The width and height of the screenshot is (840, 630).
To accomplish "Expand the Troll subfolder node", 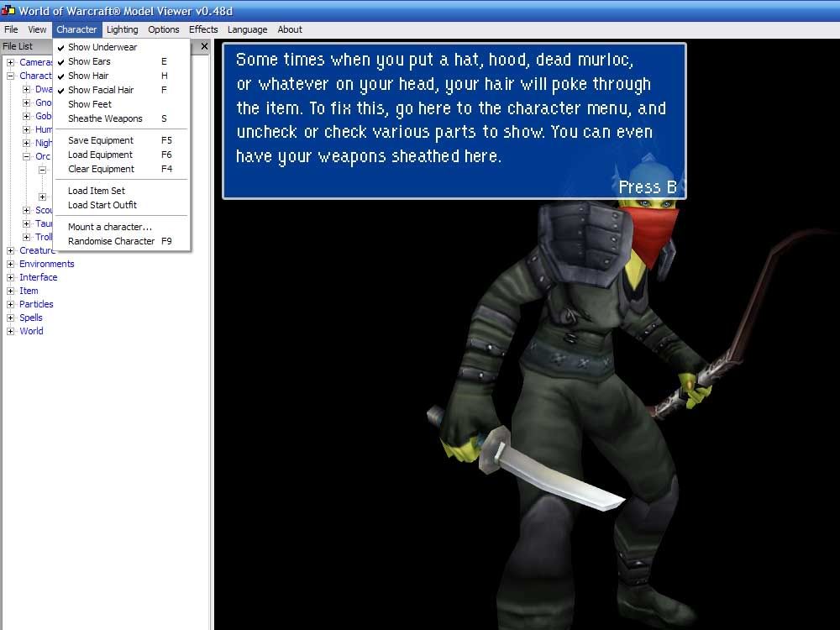I will click(x=26, y=237).
